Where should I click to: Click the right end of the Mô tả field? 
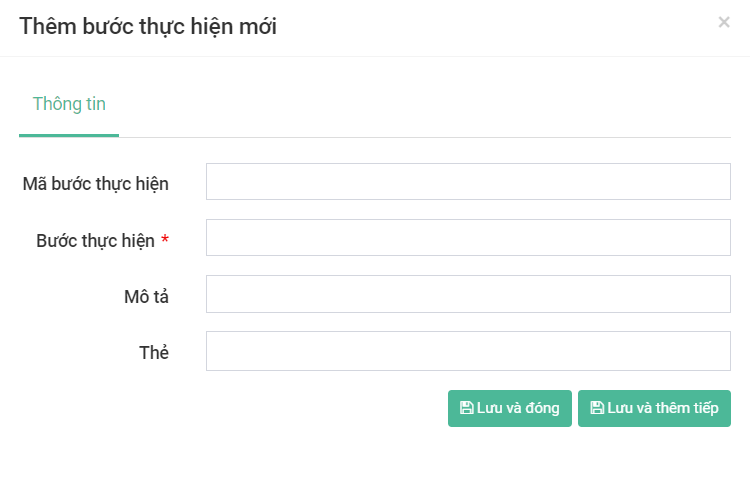[x=715, y=294]
